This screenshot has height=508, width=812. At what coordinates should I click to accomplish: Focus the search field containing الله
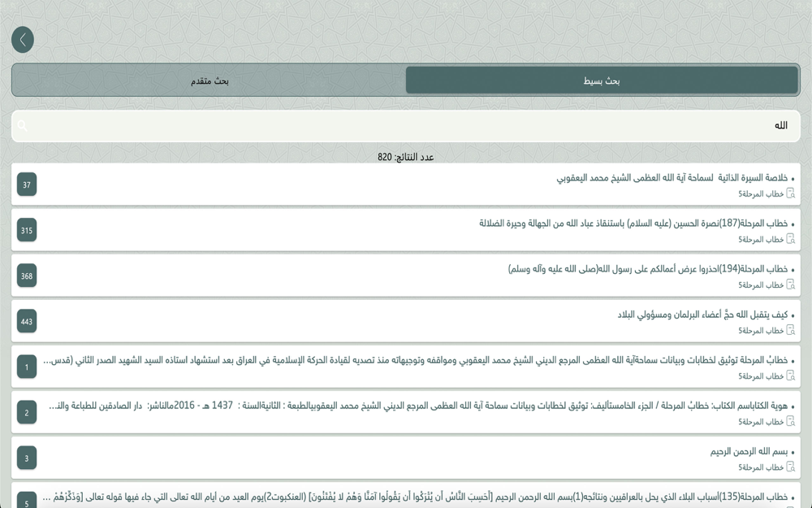click(406, 126)
